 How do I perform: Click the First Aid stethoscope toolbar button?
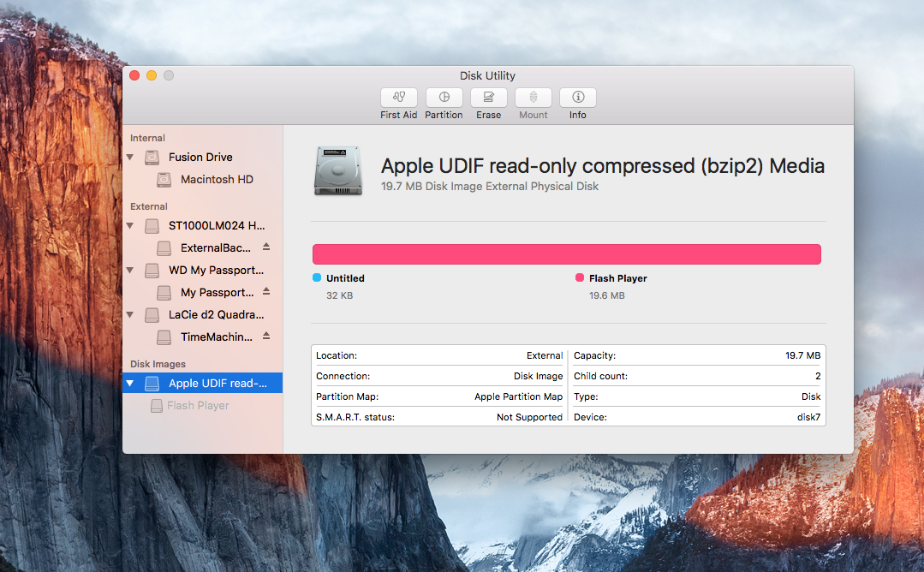(399, 98)
